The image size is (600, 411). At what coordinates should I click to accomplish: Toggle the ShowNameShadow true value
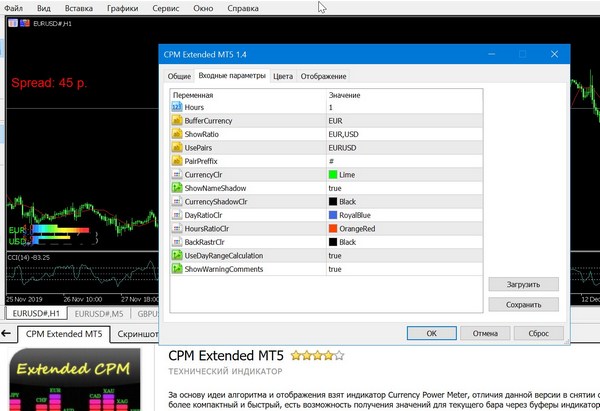(x=404, y=188)
